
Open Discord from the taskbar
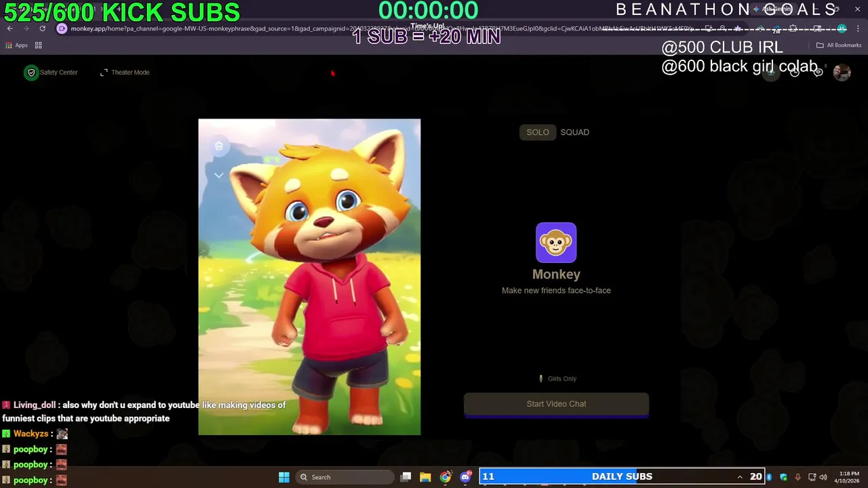pos(465,477)
